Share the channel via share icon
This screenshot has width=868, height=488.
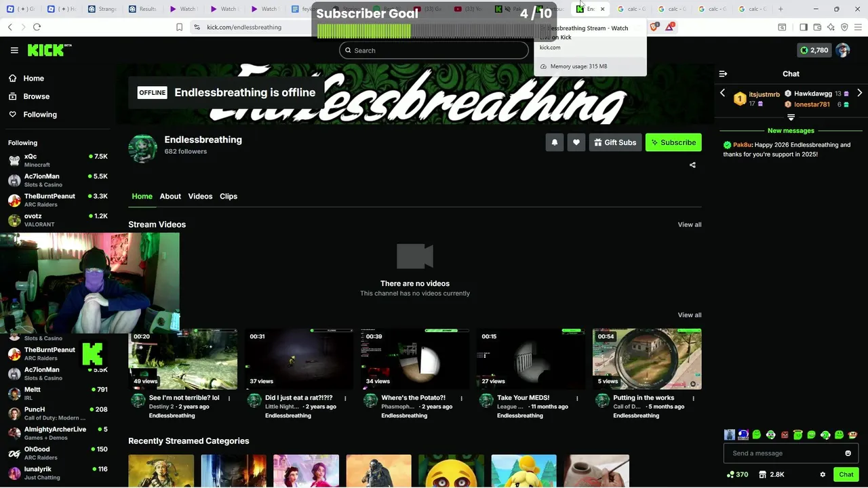[x=692, y=165]
